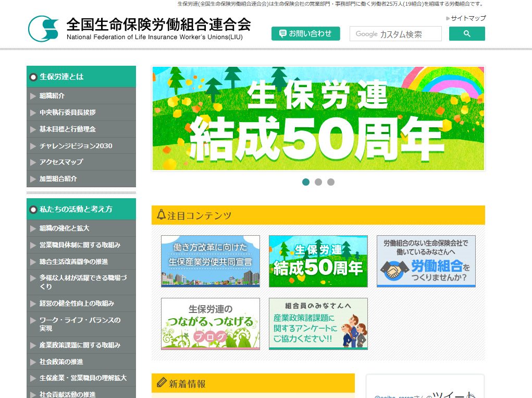Click triangle arrow beside 社会政策の推進
The image size is (532, 398).
pos(33,362)
